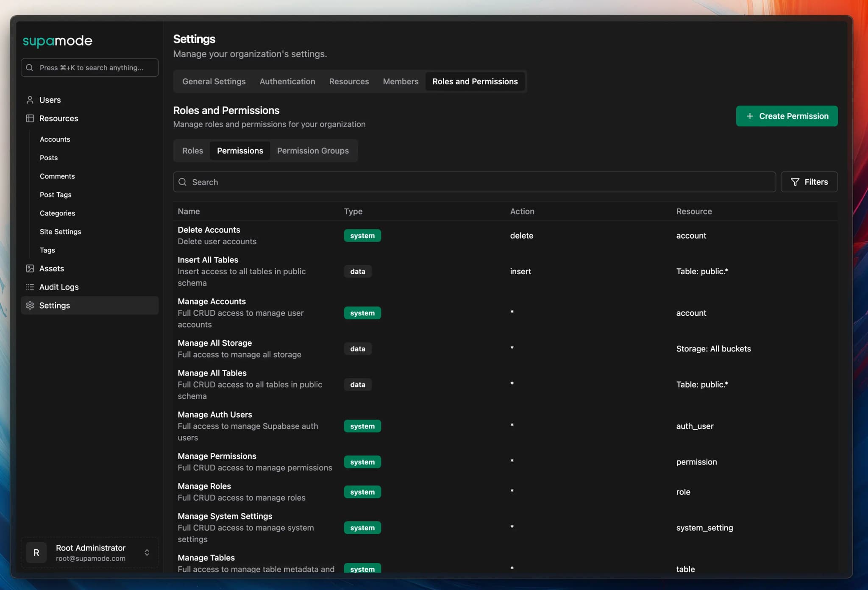
Task: Click the Audit Logs list icon
Action: pyautogui.click(x=30, y=287)
